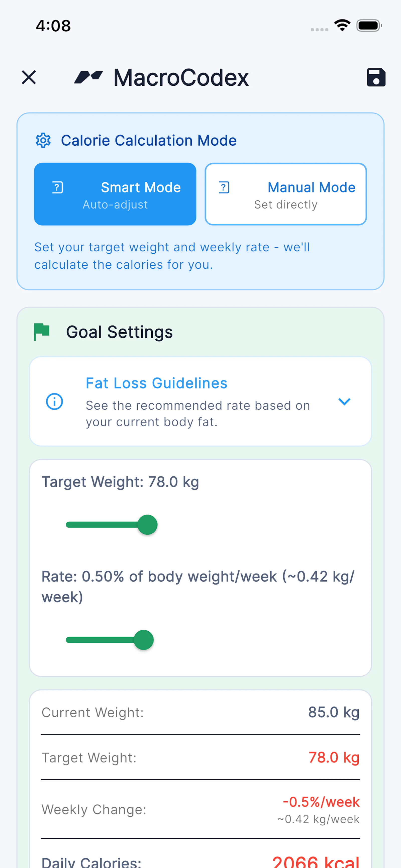Open the Fat Loss Guidelines title
401x868 pixels.
tap(156, 383)
